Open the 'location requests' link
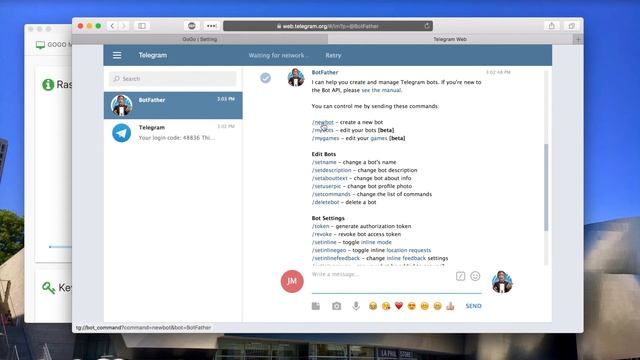This screenshot has width=640, height=360. 409,250
